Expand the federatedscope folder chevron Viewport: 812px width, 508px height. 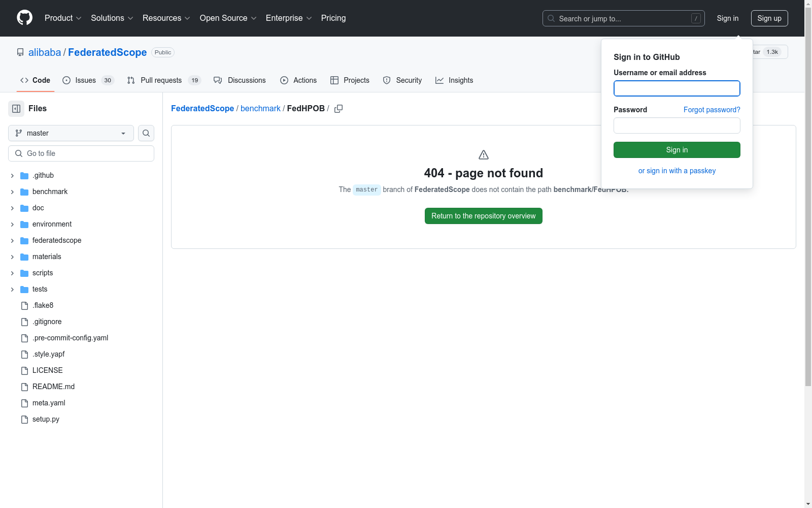(x=12, y=241)
